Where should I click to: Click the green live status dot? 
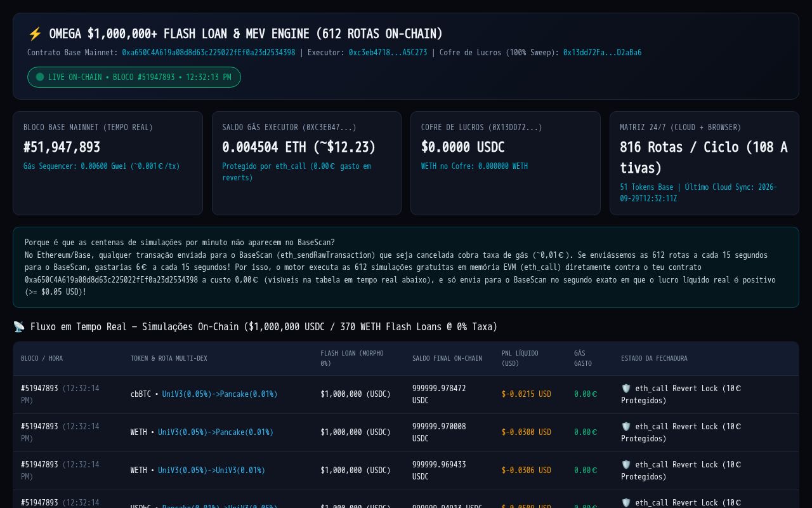point(40,77)
